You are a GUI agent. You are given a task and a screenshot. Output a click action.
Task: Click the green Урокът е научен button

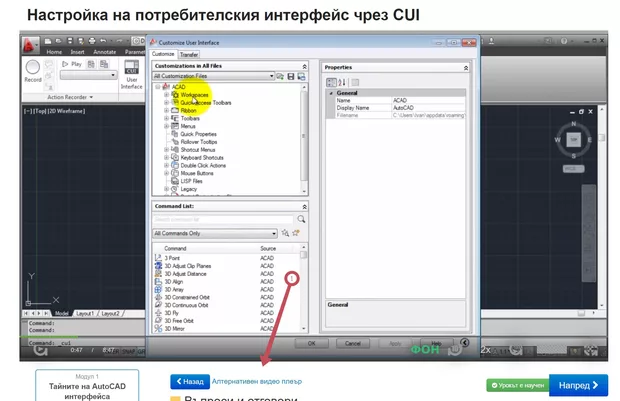[518, 385]
